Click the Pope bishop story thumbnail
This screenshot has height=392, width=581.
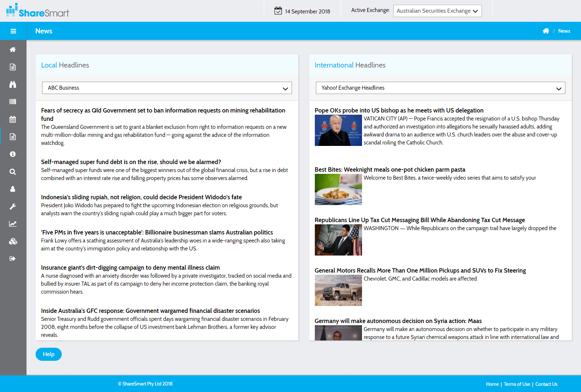[338, 130]
